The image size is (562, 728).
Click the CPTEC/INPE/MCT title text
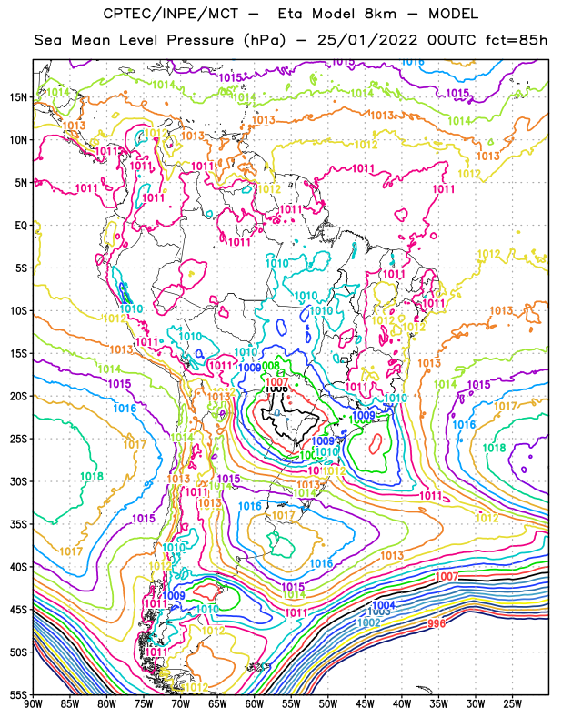pyautogui.click(x=170, y=14)
